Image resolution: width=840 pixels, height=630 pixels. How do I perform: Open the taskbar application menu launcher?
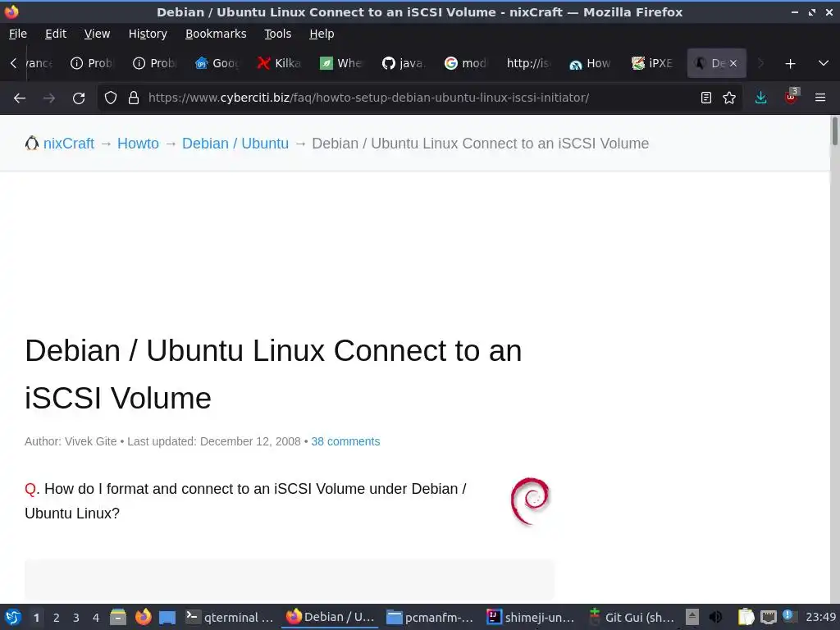tap(13, 617)
